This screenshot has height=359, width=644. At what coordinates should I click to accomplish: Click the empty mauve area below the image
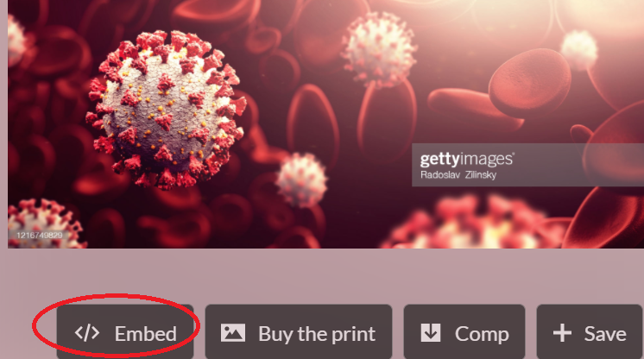point(320,275)
